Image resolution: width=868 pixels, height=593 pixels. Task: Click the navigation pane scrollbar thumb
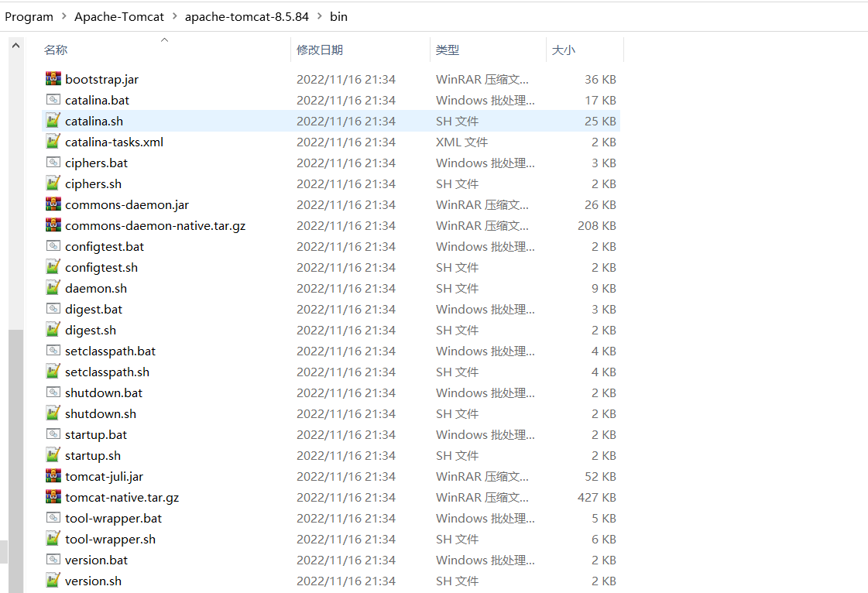(x=16, y=461)
